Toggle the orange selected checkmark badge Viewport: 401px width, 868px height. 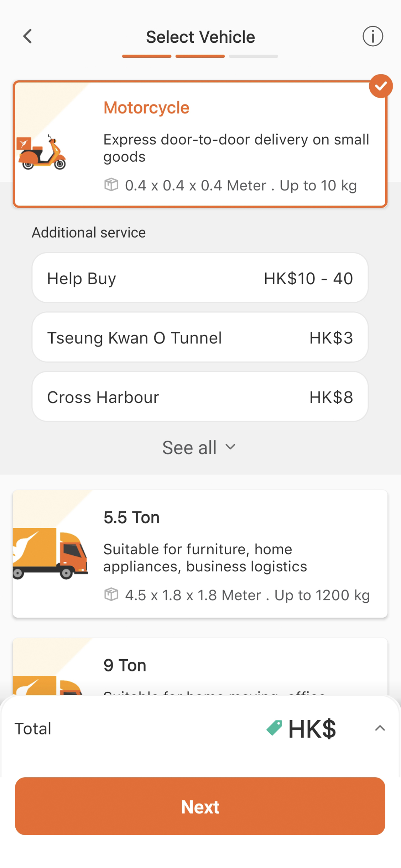[380, 86]
